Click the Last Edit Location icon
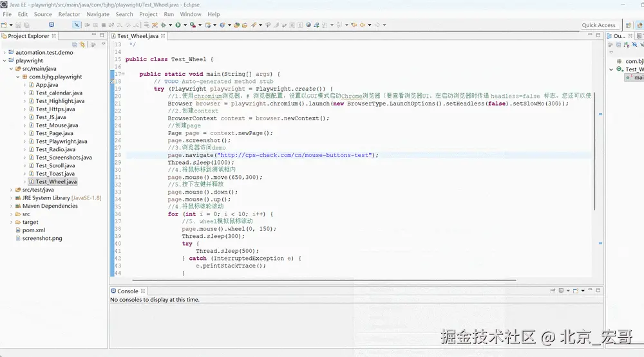The height and width of the screenshot is (357, 644). coord(354,25)
